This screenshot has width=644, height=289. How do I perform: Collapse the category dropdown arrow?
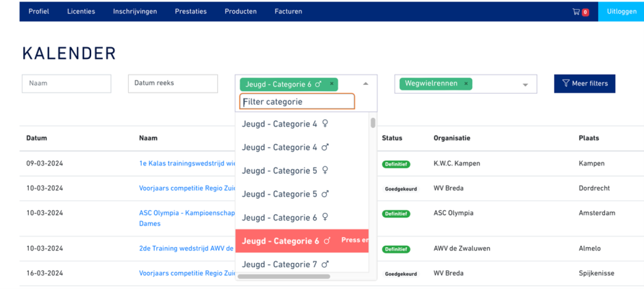365,84
